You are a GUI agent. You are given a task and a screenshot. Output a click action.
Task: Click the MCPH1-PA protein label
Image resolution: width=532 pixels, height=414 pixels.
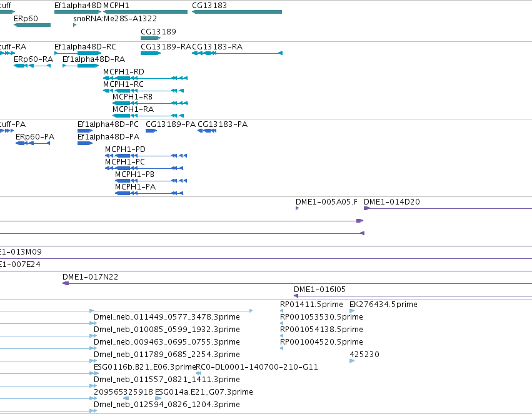click(136, 187)
